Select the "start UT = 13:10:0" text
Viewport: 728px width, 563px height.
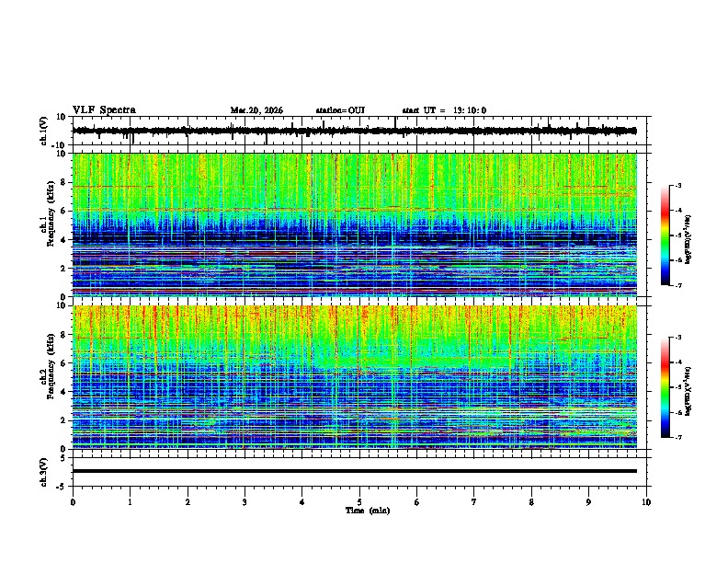[444, 110]
